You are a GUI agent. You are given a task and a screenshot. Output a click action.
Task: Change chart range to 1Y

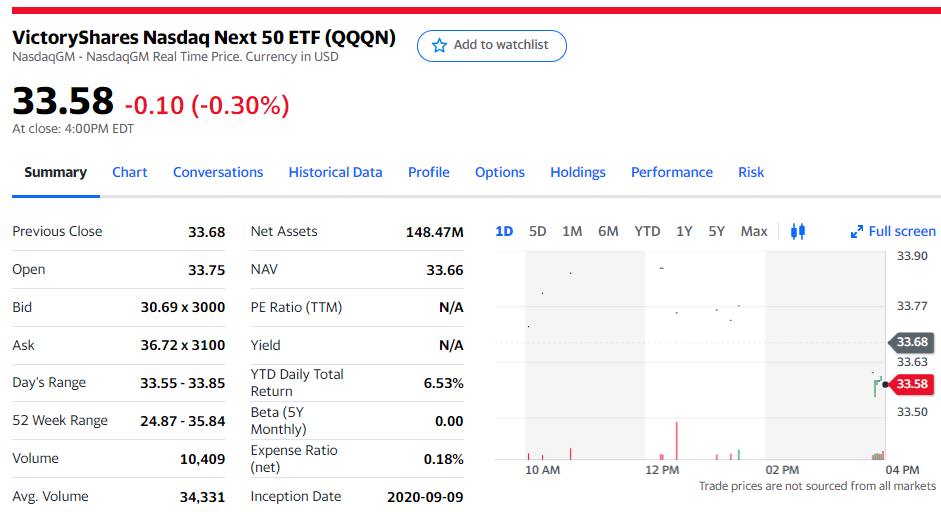tap(684, 231)
